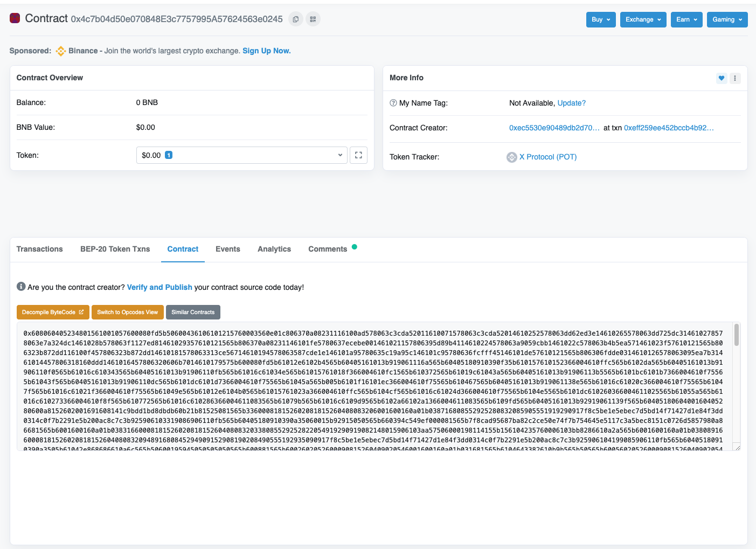Viewport: 756px width, 549px height.
Task: Open the Buy dropdown menu
Action: pos(600,19)
